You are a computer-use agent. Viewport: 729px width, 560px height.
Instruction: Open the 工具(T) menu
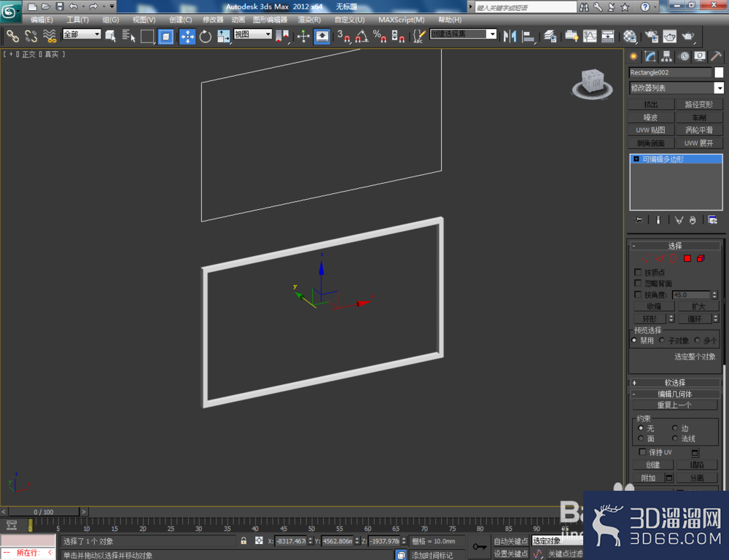click(x=77, y=20)
